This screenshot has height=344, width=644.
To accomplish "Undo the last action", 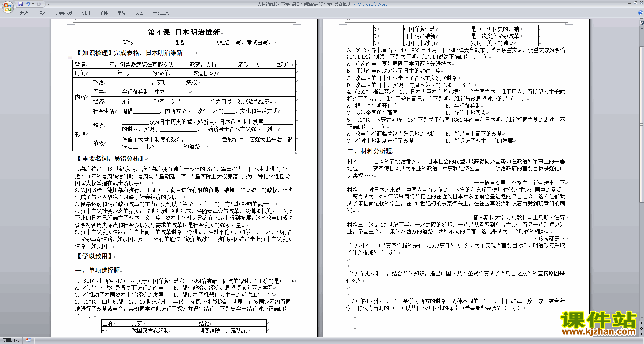I will tap(28, 4).
